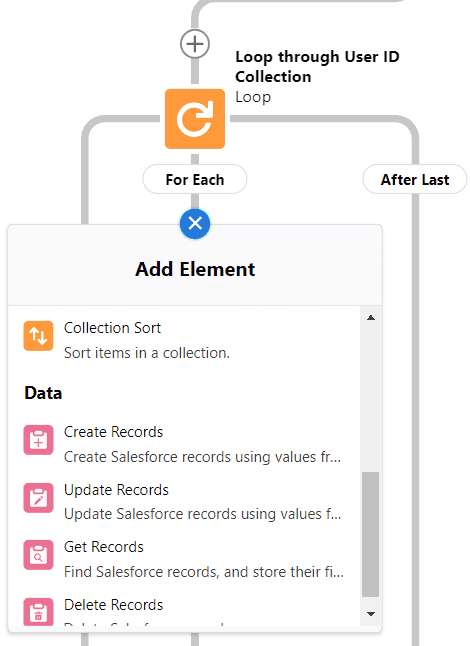Select the Collection Sort icon
The image size is (470, 646).
point(38,336)
